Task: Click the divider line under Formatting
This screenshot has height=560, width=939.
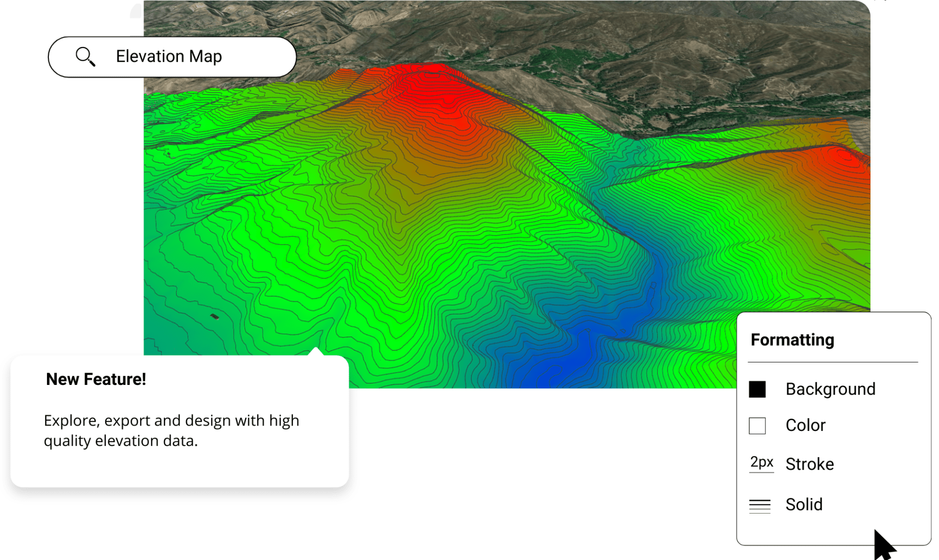Action: pyautogui.click(x=832, y=362)
